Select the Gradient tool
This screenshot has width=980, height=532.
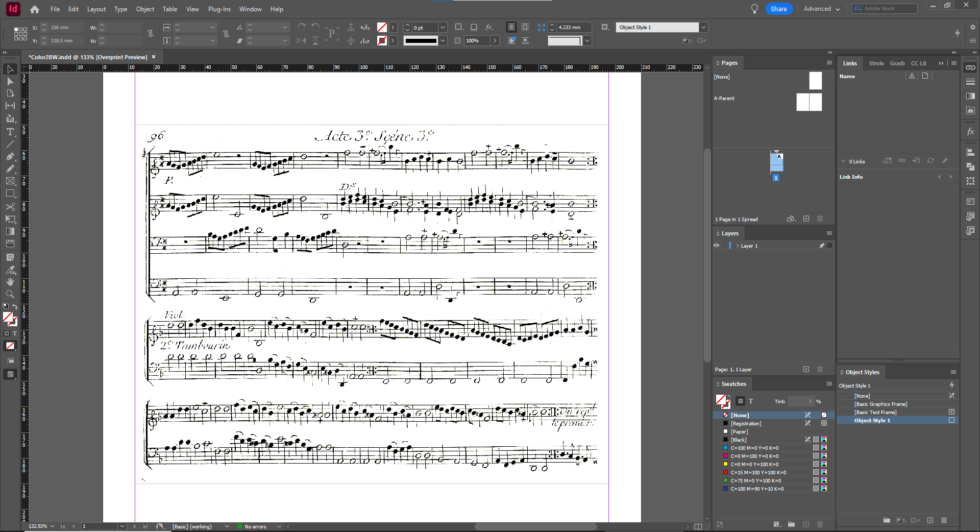click(10, 231)
